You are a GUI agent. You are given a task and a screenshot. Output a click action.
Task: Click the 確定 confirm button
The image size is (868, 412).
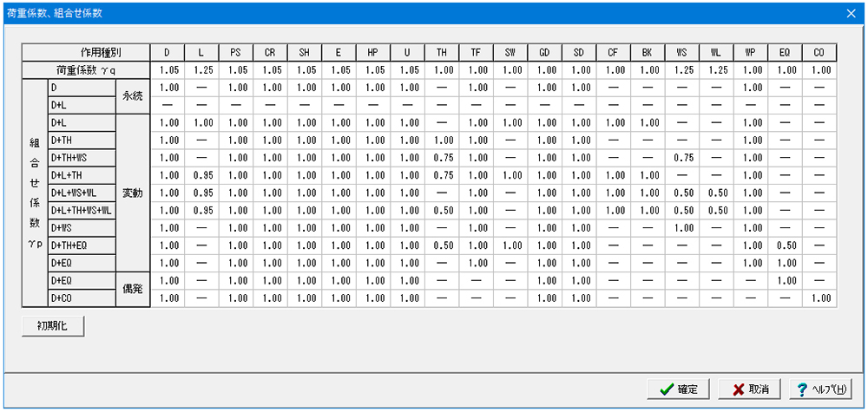coord(680,389)
